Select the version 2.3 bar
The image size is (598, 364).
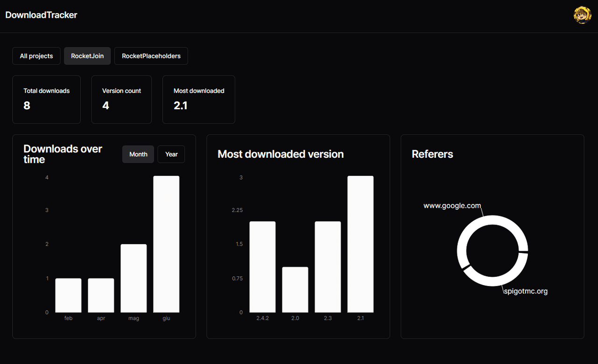(x=327, y=267)
